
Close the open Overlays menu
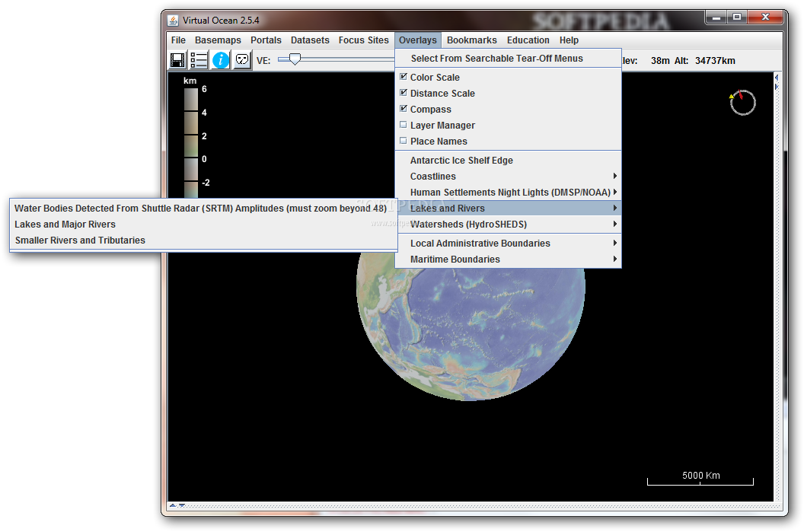click(x=418, y=40)
